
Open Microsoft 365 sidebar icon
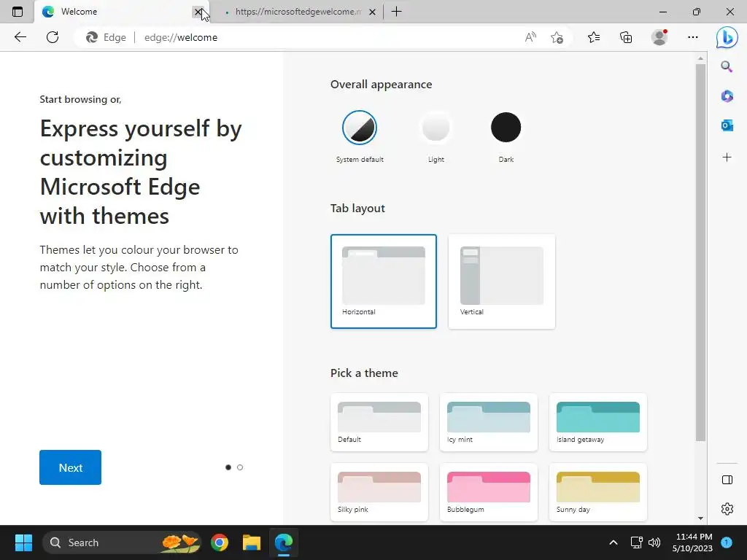click(727, 96)
